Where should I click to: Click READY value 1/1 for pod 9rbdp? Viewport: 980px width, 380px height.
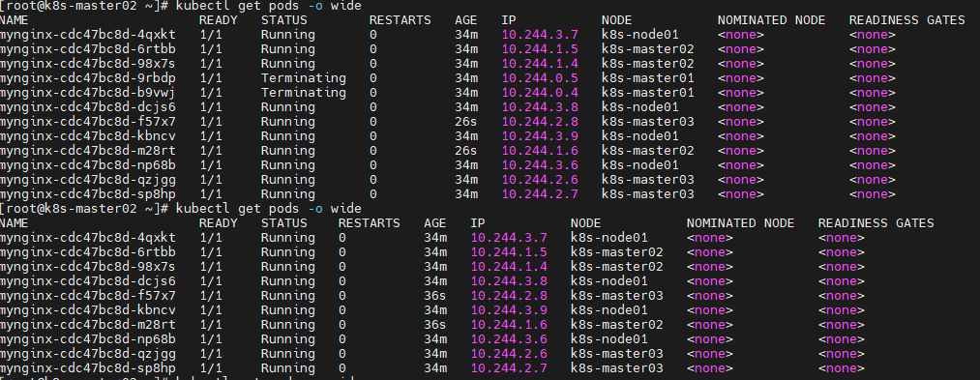pyautogui.click(x=211, y=78)
